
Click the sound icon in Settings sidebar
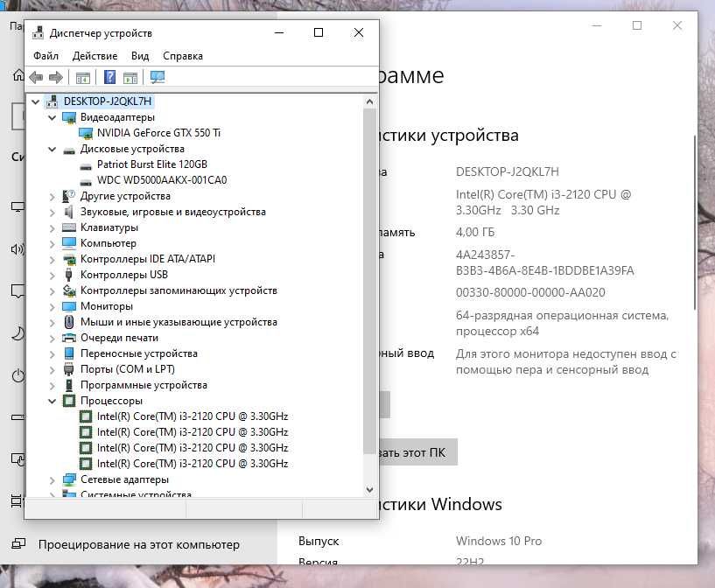click(x=18, y=248)
